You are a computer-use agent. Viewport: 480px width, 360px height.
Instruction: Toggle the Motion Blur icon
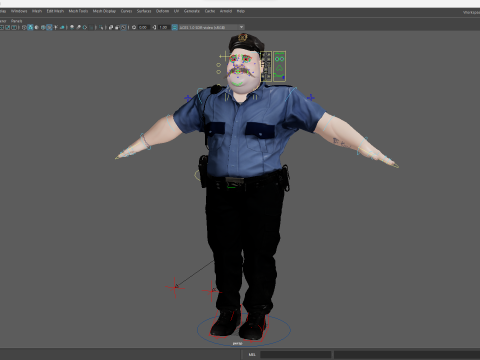click(79, 27)
